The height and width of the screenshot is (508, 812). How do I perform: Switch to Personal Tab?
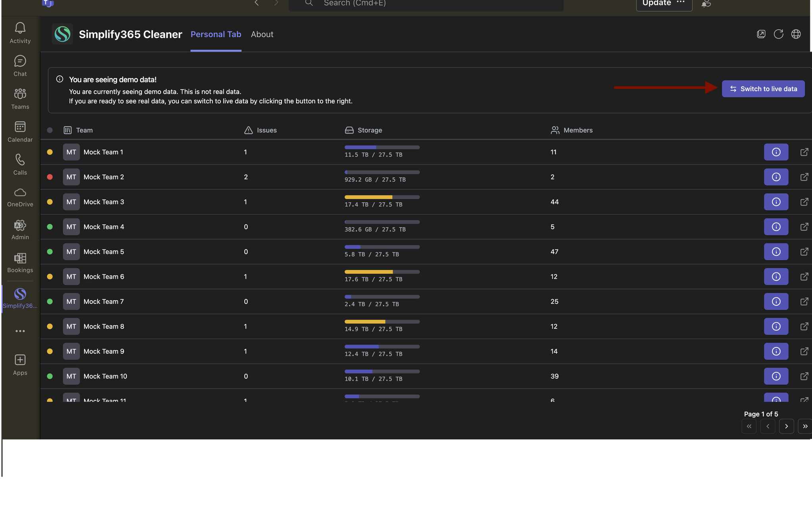pos(216,35)
